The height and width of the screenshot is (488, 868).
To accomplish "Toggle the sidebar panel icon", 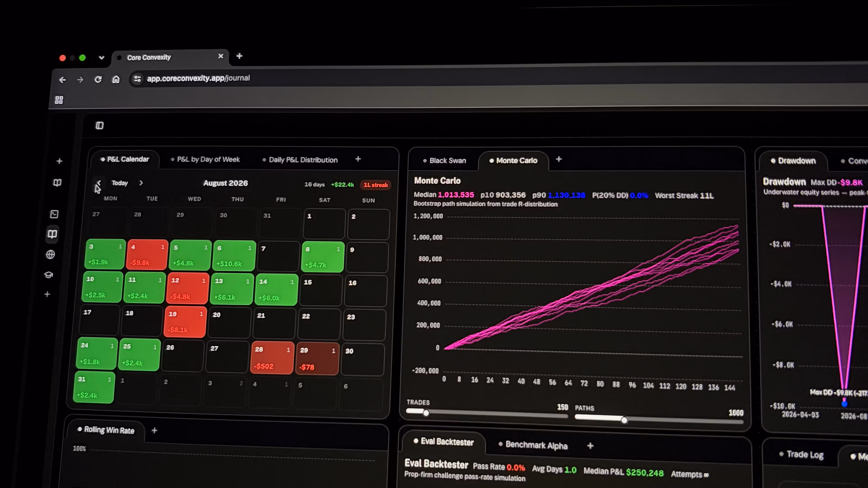I will (99, 126).
